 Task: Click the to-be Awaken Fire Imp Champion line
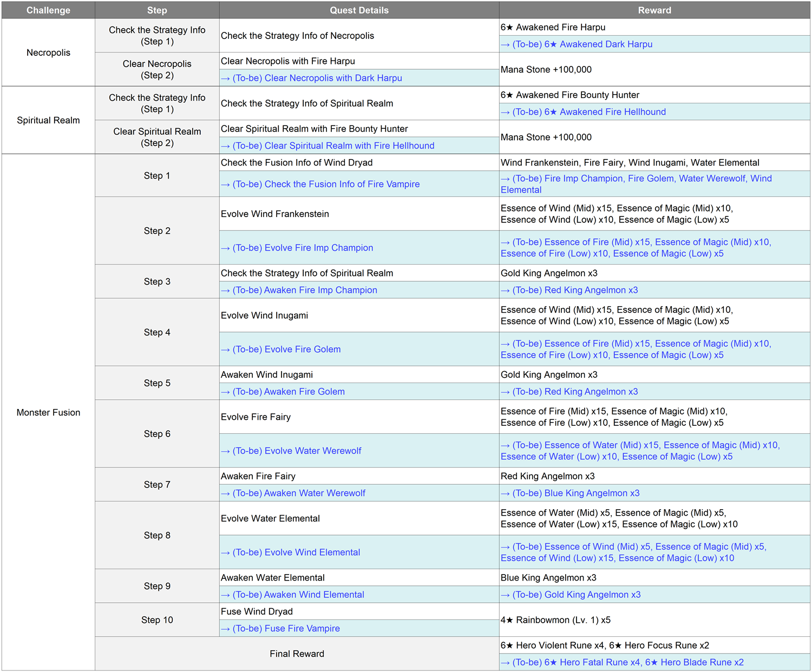pyautogui.click(x=304, y=290)
